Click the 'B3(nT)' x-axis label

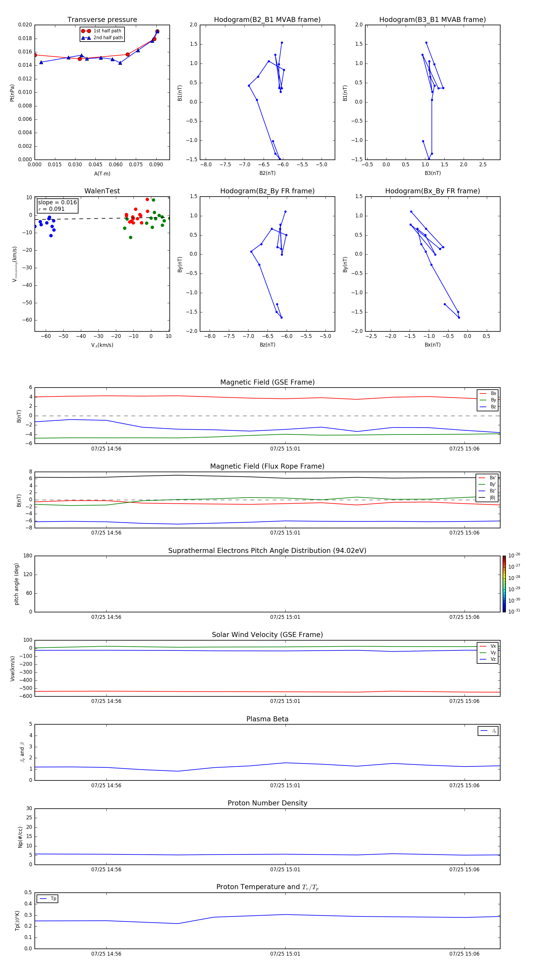(432, 173)
